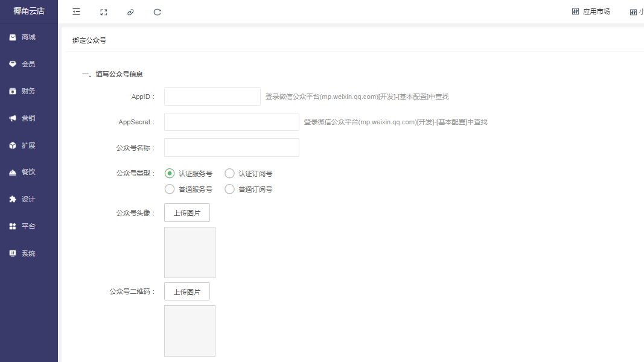644x362 pixels.
Task: Click the 扩展 cube icon
Action: [x=13, y=145]
